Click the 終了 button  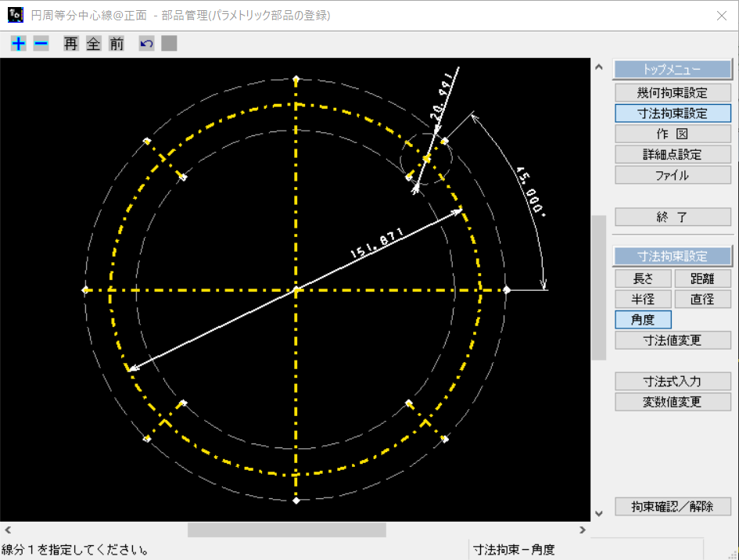pyautogui.click(x=673, y=217)
